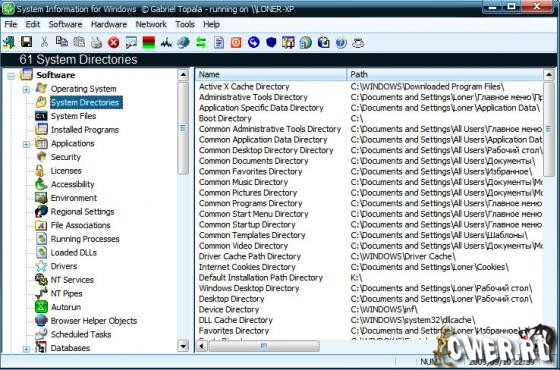Click the red-green eureka toolbar icon
Screen dimensions: 560x370
[149, 42]
